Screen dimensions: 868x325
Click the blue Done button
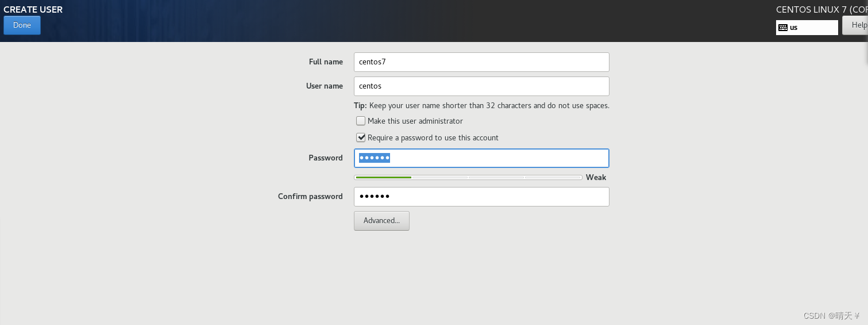pyautogui.click(x=22, y=25)
